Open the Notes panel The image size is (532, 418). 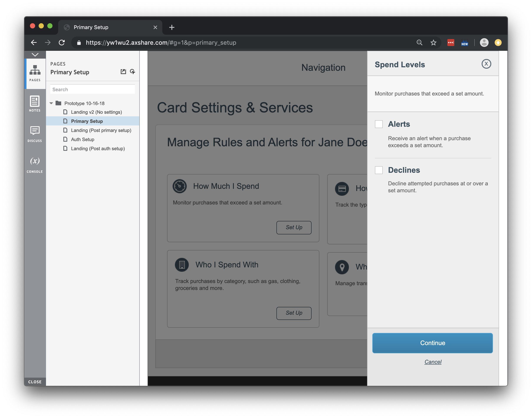pyautogui.click(x=35, y=104)
